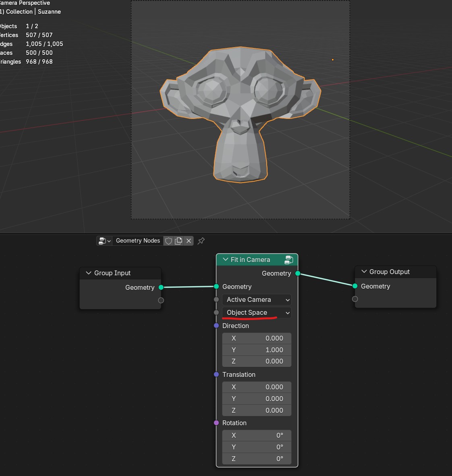The image size is (452, 476).
Task: Collapse the Fit in Camera node
Action: coord(225,260)
